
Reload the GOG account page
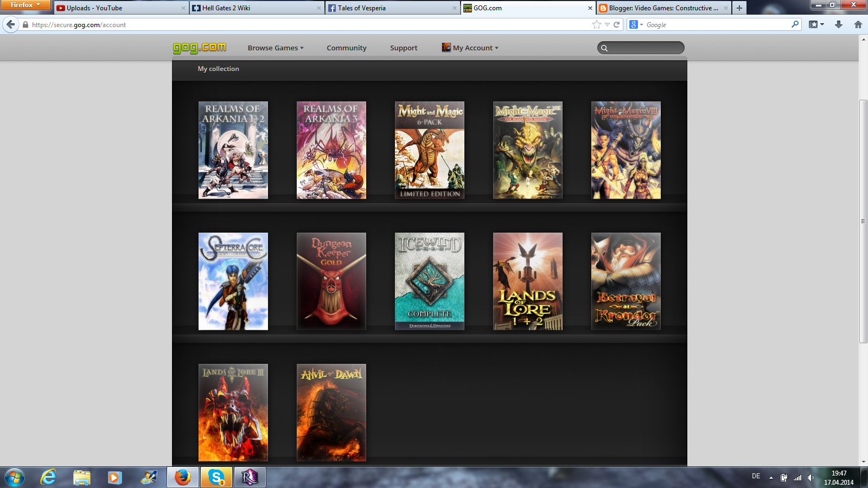coord(617,24)
